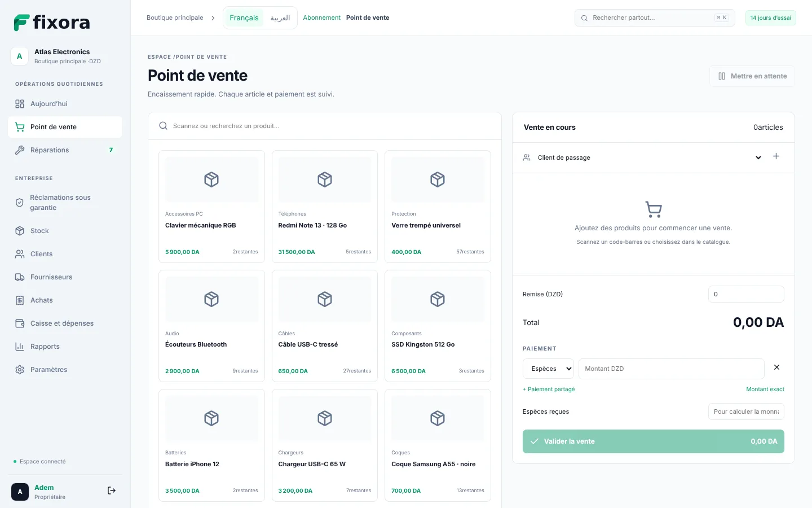Select Verre trempé universel product

point(438,207)
